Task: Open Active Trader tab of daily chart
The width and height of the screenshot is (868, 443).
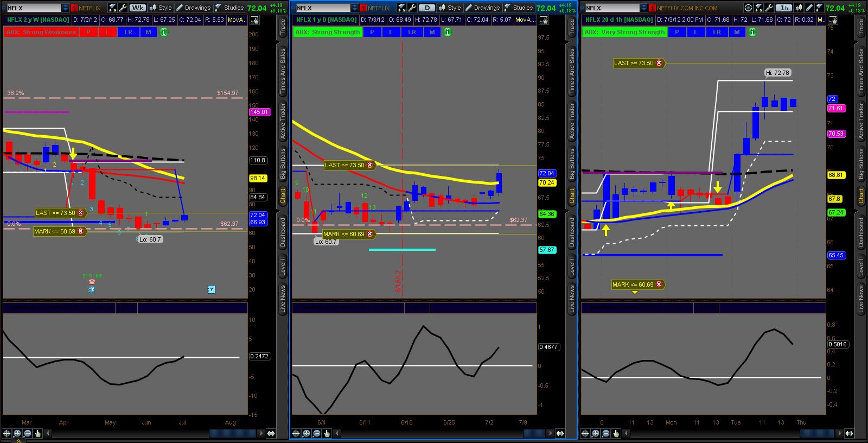Action: tap(571, 121)
